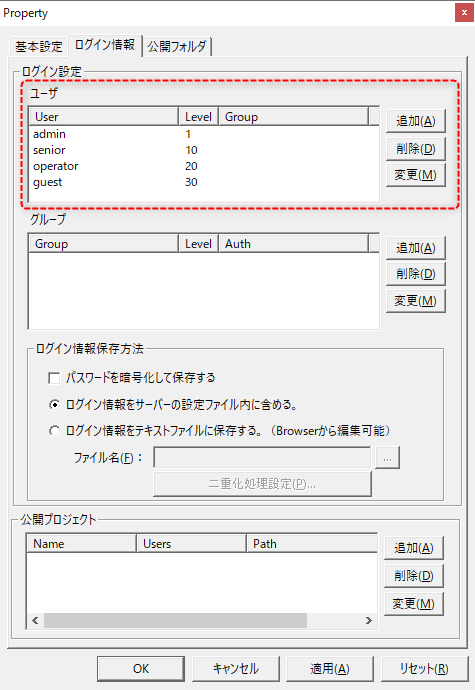Click 変更(M) button in グループ section
This screenshot has height=690, width=475.
416,301
